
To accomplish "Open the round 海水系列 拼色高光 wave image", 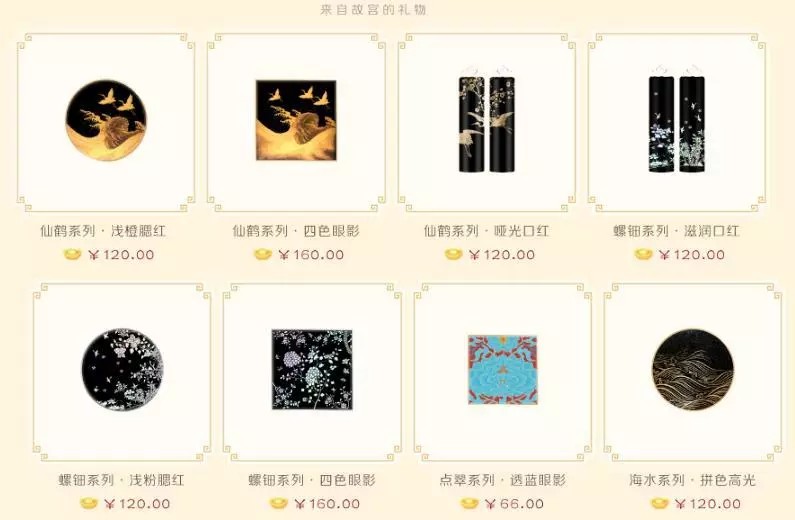I will coord(693,369).
